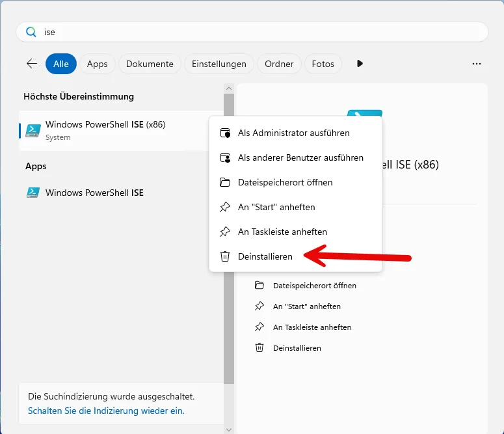Choose Als Administrator ausführen in context menu
Viewport: 504px width, 434px height.
tap(295, 133)
